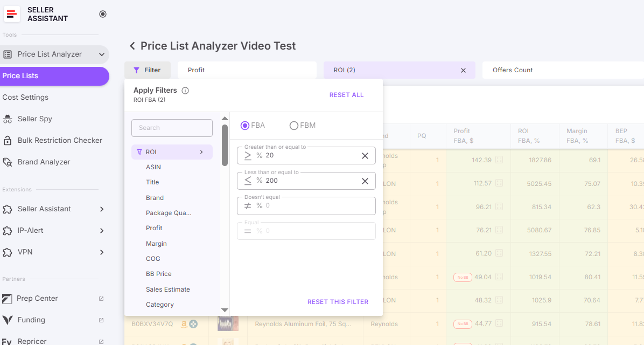Expand the Seller Assistant extension submenu
This screenshot has width=644, height=345.
point(101,209)
